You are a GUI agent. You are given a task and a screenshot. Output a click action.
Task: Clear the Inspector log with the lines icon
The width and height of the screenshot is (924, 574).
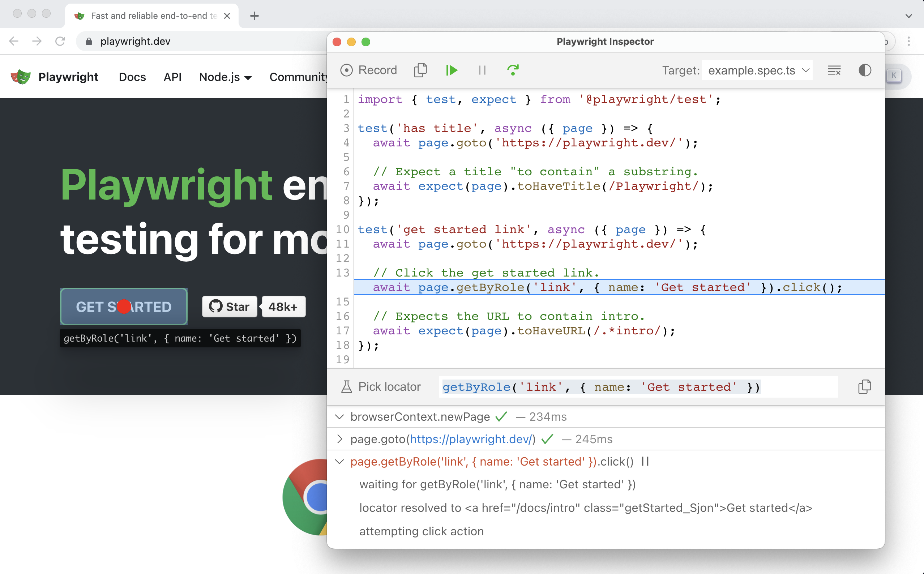834,70
